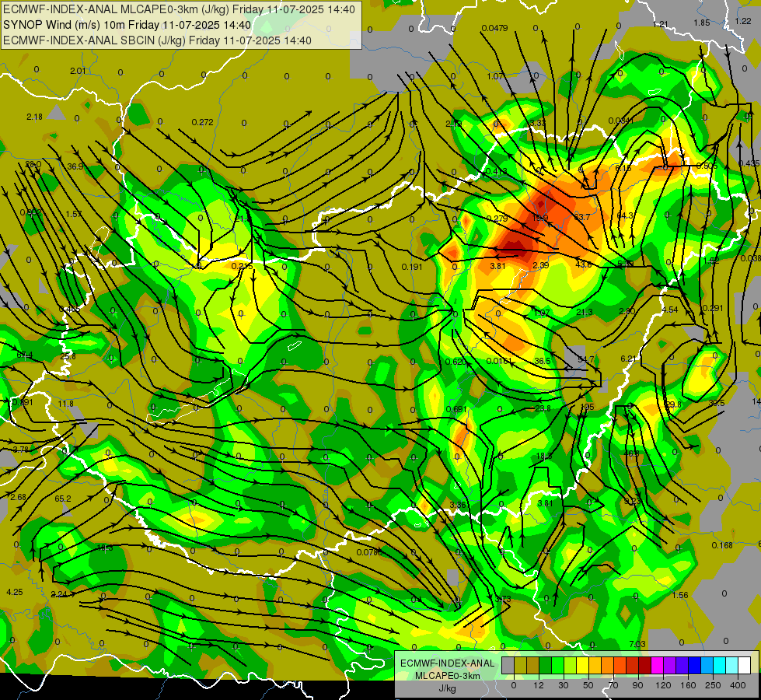
Task: Click the ECMWF-INDEX-ANAL SBCIN title line
Action: (157, 40)
